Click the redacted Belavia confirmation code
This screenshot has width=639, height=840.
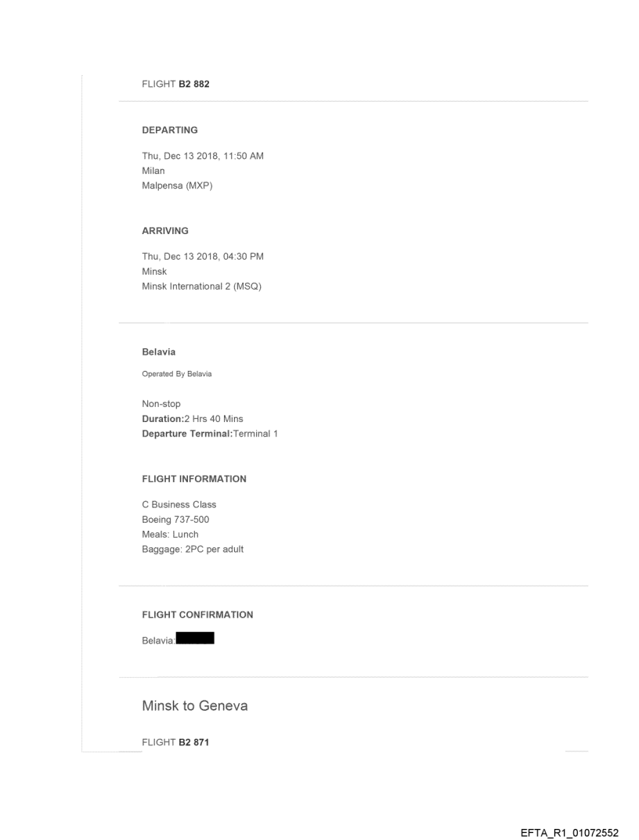tap(195, 640)
